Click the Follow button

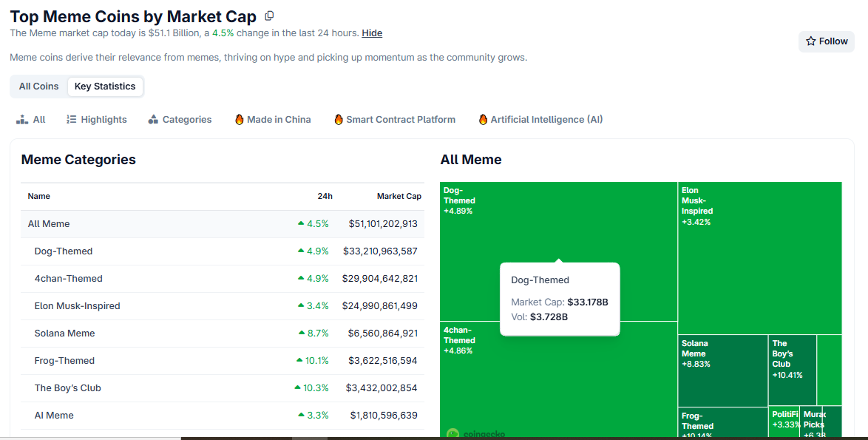(x=826, y=41)
